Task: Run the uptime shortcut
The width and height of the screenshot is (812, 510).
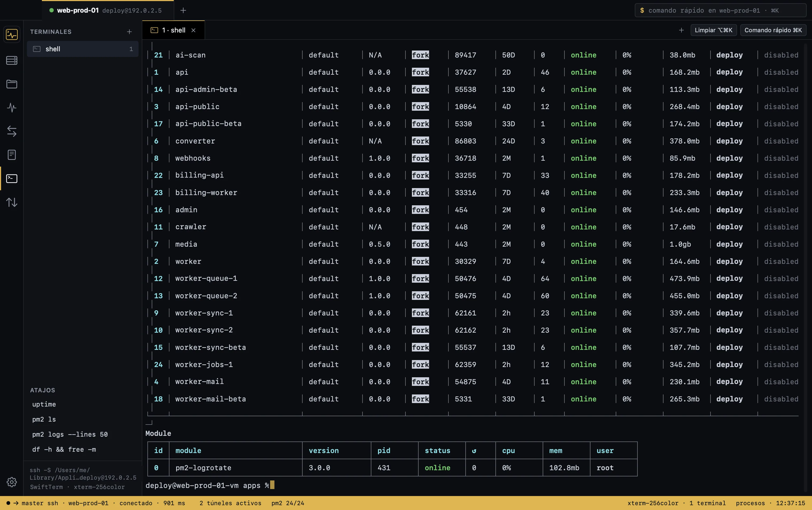Action: tap(44, 404)
